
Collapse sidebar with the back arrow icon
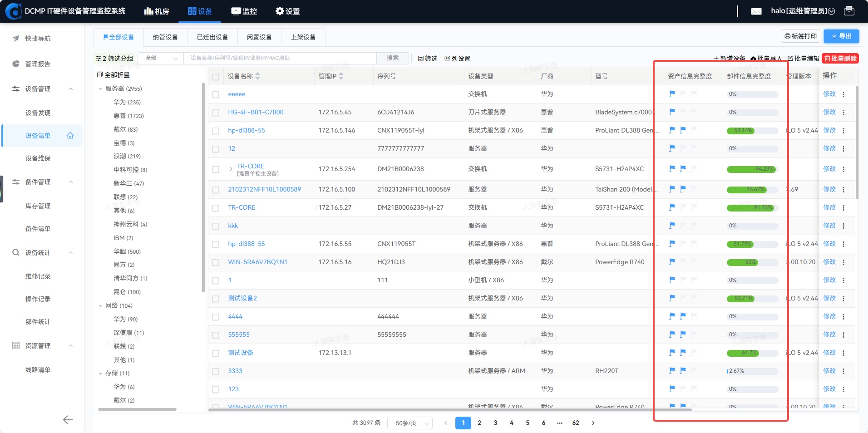pyautogui.click(x=68, y=420)
